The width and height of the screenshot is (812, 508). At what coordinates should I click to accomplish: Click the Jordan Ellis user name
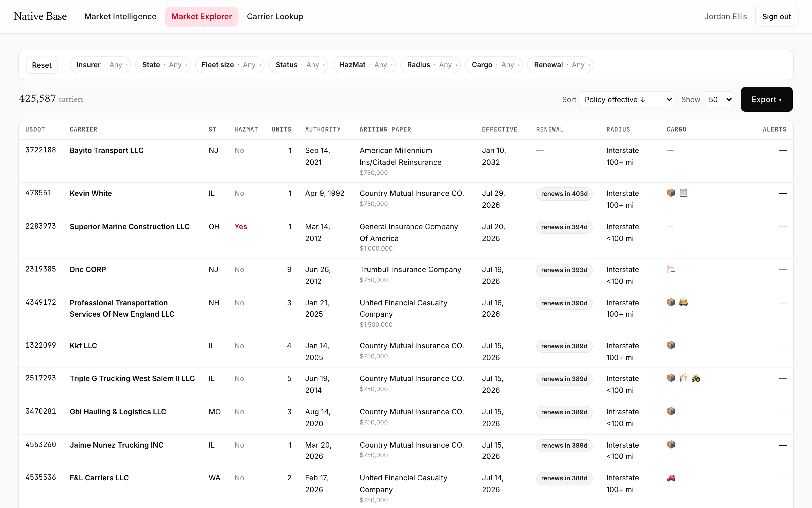[725, 16]
